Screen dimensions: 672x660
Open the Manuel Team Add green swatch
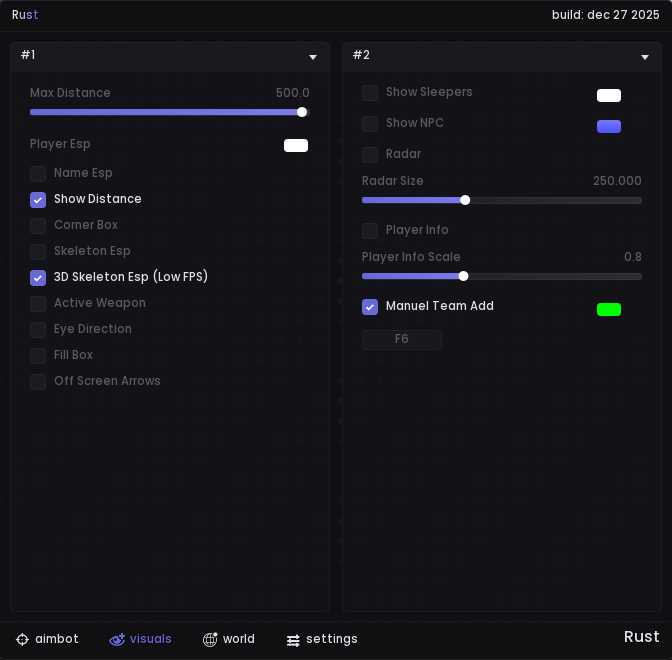pos(609,309)
